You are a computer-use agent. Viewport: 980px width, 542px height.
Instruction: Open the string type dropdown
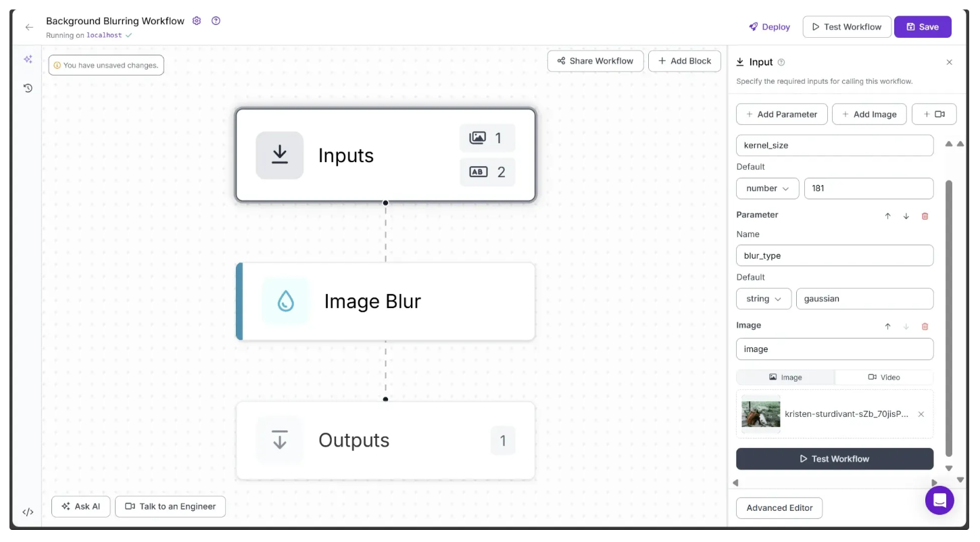click(x=764, y=299)
